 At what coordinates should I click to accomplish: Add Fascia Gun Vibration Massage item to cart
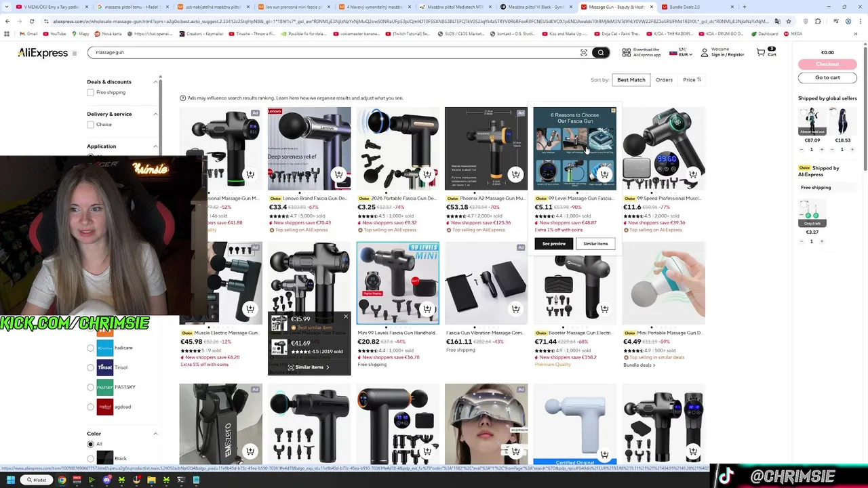point(515,309)
